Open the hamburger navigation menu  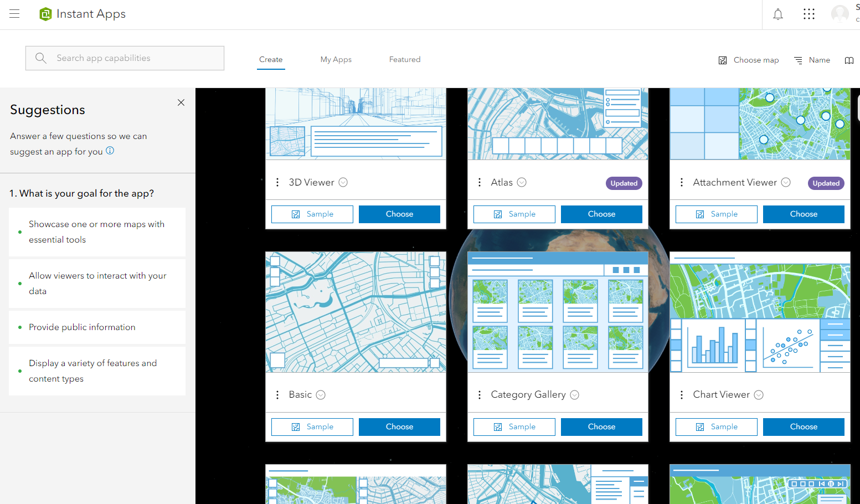(14, 14)
